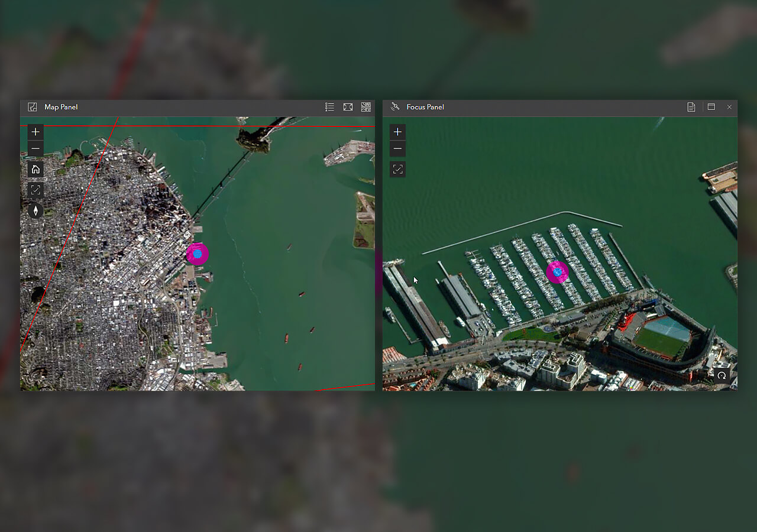Click the Map Panel title text

pyautogui.click(x=61, y=107)
